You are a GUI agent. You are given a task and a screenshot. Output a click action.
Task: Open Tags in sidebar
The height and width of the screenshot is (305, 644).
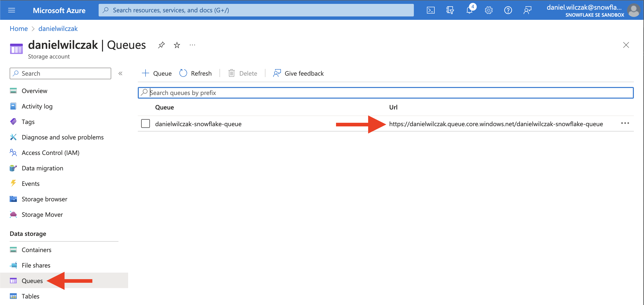[28, 122]
